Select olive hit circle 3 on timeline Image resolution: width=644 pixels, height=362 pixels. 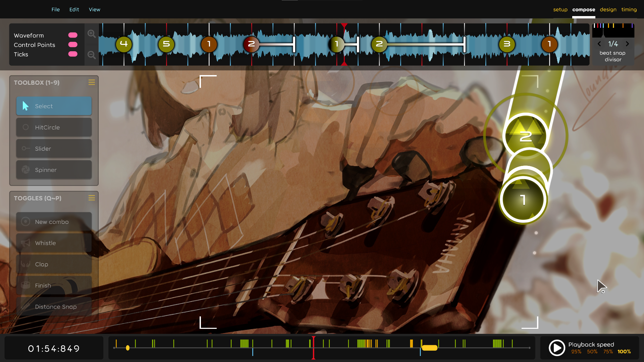click(507, 44)
